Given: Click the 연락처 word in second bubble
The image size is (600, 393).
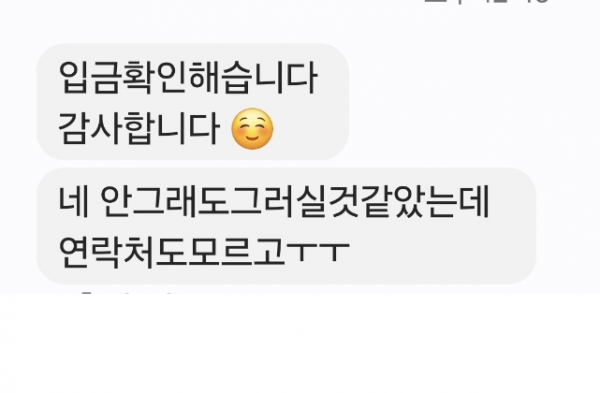Looking at the screenshot, I should [x=107, y=252].
